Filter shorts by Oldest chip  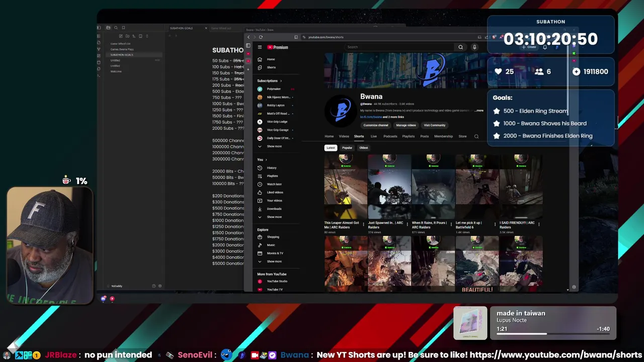click(363, 148)
